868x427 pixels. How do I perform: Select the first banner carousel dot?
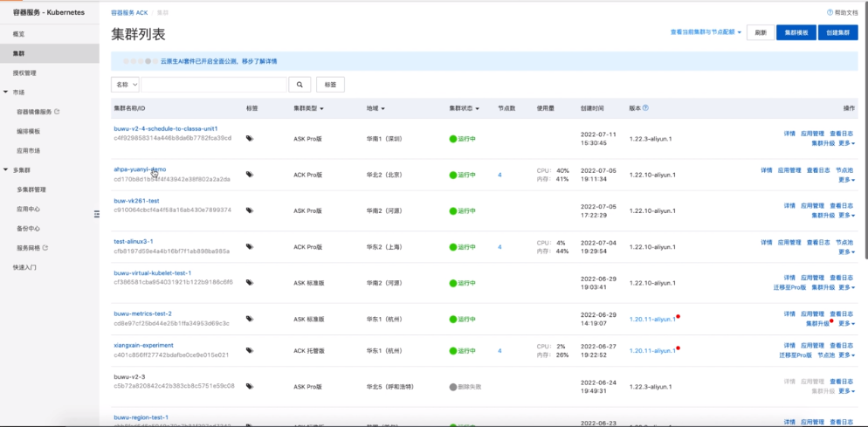tap(127, 61)
